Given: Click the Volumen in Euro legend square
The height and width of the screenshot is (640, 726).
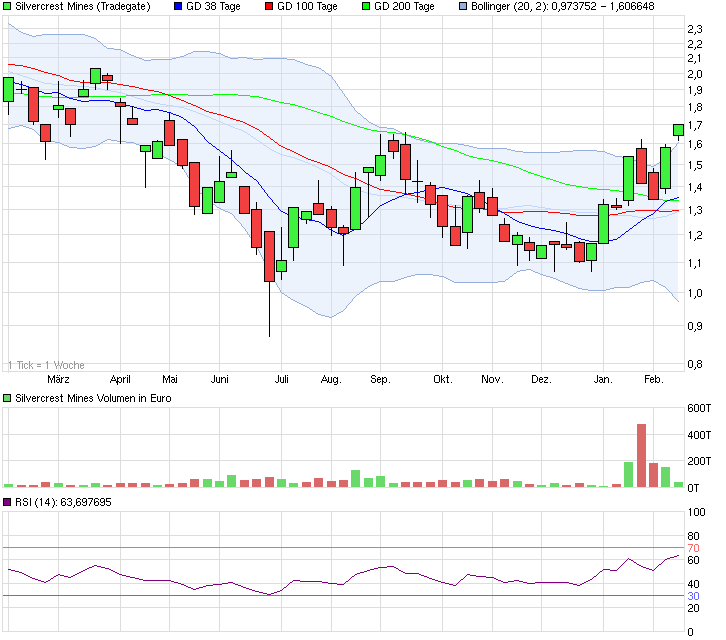Looking at the screenshot, I should [7, 398].
